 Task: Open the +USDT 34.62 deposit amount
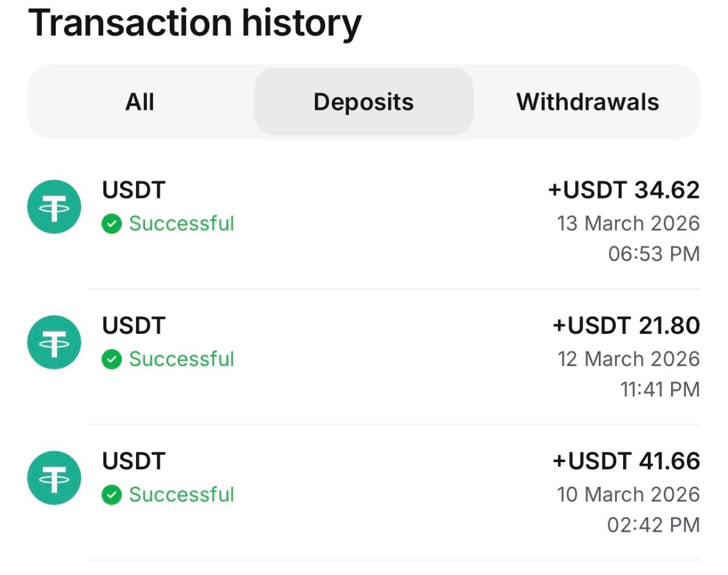pyautogui.click(x=624, y=191)
